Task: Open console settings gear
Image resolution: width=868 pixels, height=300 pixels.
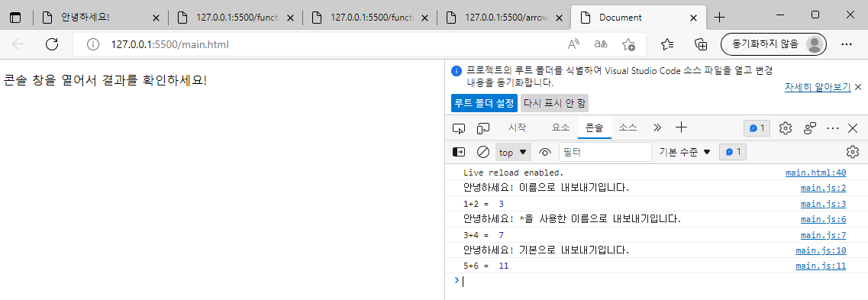Action: coord(853,152)
